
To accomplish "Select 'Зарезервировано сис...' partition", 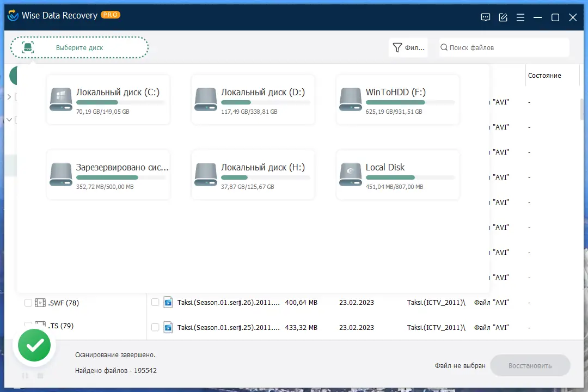I will tap(108, 175).
